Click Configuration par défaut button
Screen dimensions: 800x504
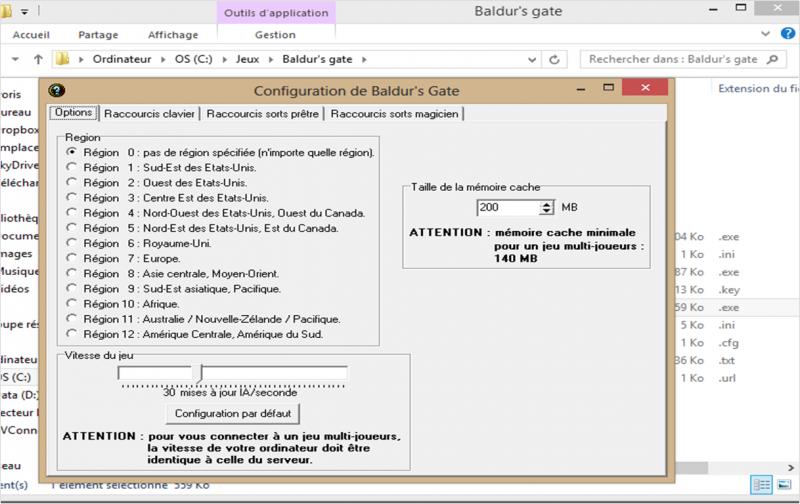(233, 413)
